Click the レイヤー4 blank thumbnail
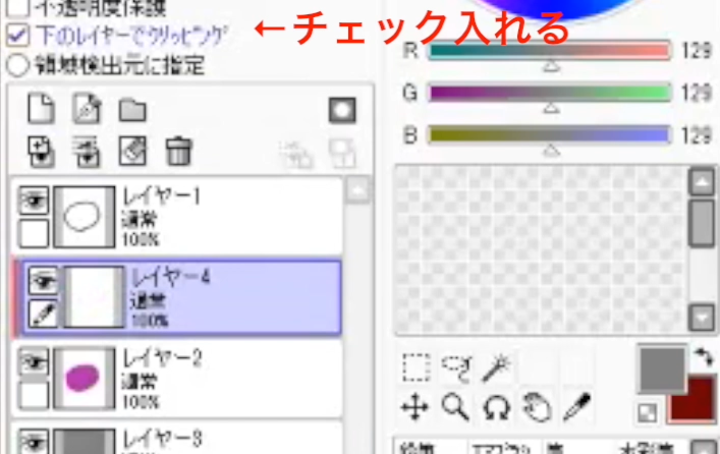This screenshot has height=454, width=720. pos(94,297)
